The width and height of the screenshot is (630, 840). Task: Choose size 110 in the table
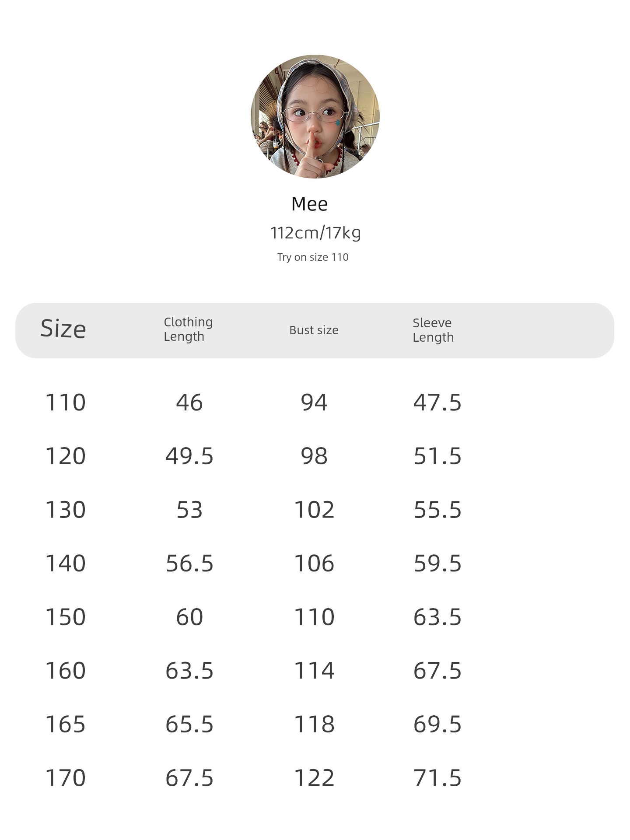(x=66, y=402)
